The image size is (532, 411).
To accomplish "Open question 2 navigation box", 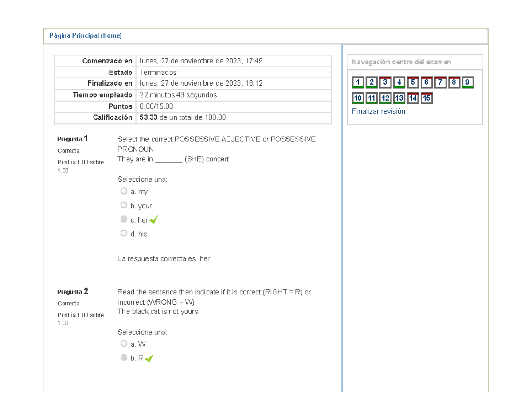I will point(372,82).
